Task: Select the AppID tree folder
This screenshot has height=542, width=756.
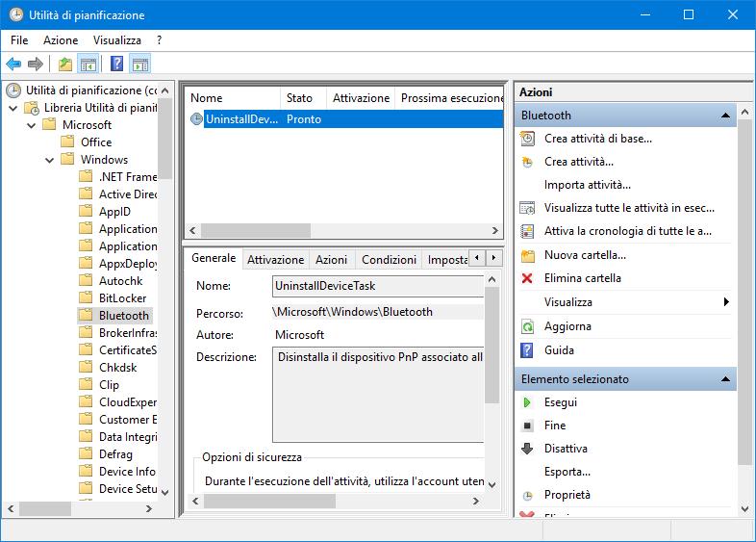Action: pos(114,212)
